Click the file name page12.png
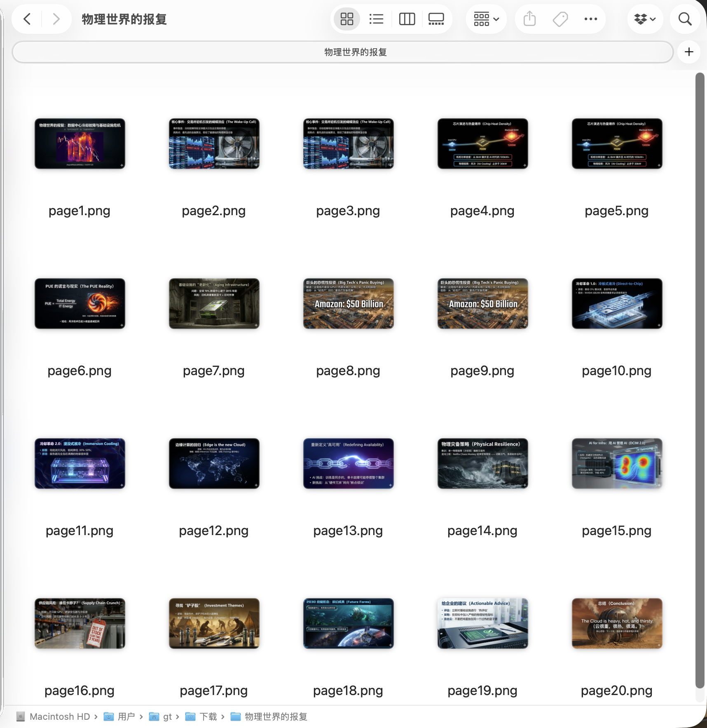 tap(214, 531)
